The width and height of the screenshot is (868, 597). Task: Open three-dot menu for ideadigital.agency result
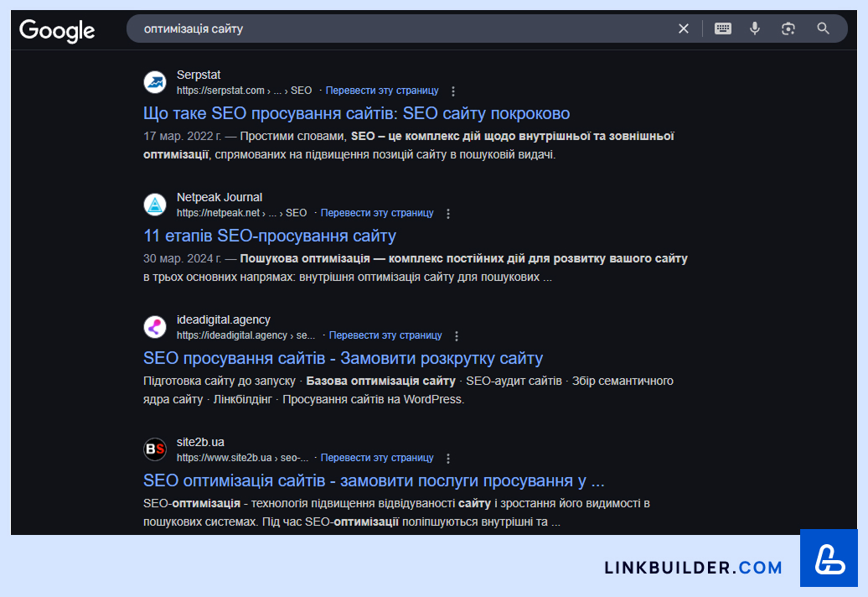(456, 336)
